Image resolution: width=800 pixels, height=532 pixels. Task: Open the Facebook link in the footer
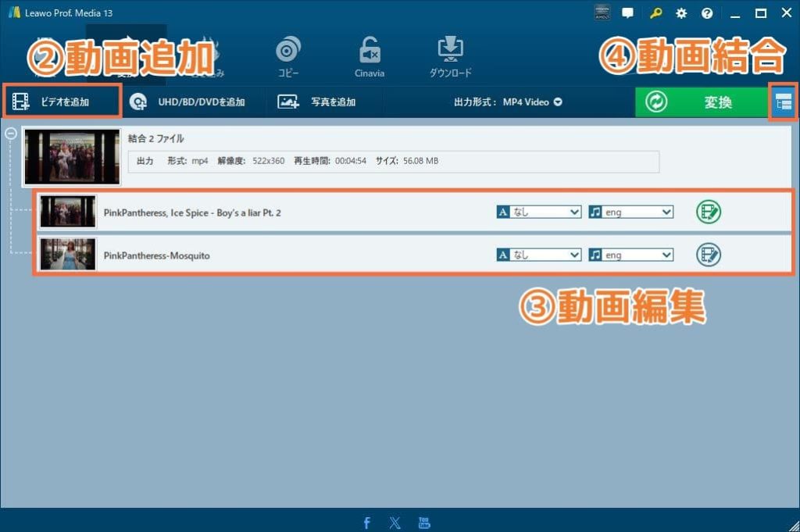pyautogui.click(x=366, y=523)
